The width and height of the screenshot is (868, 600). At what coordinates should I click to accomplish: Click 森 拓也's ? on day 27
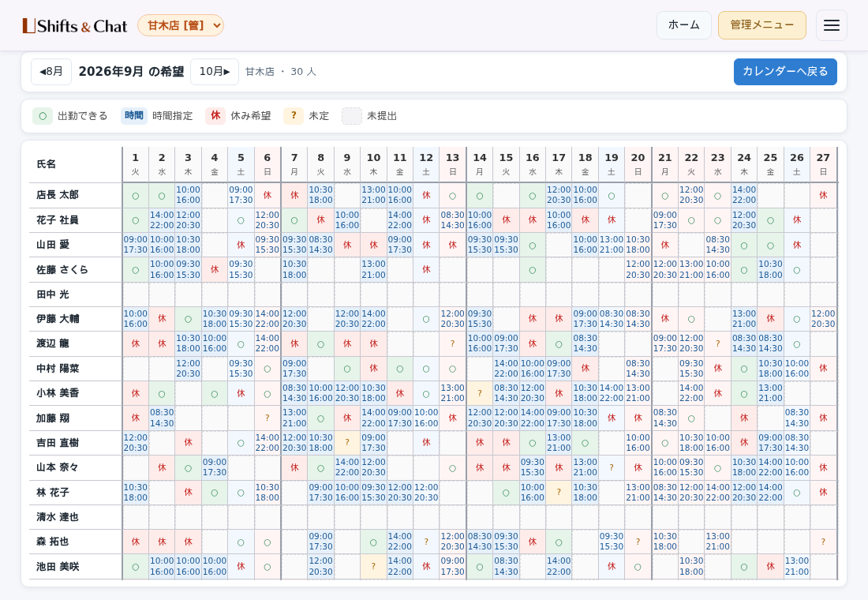pyautogui.click(x=823, y=542)
